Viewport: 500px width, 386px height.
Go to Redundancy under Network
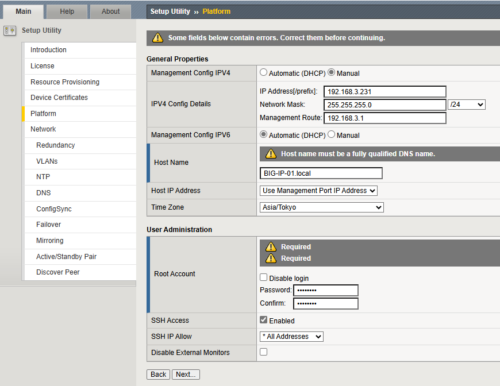[80, 145]
